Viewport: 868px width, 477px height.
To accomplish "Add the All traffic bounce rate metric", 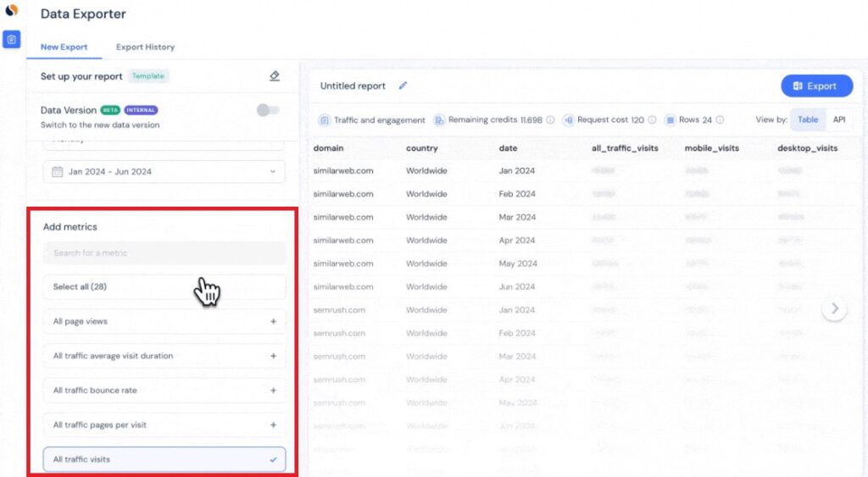I will click(164, 390).
